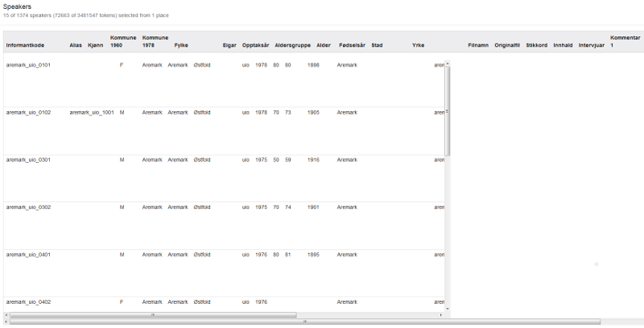Click the Intervjuar column header
Viewport: 644px width, 328px height.
(x=591, y=45)
